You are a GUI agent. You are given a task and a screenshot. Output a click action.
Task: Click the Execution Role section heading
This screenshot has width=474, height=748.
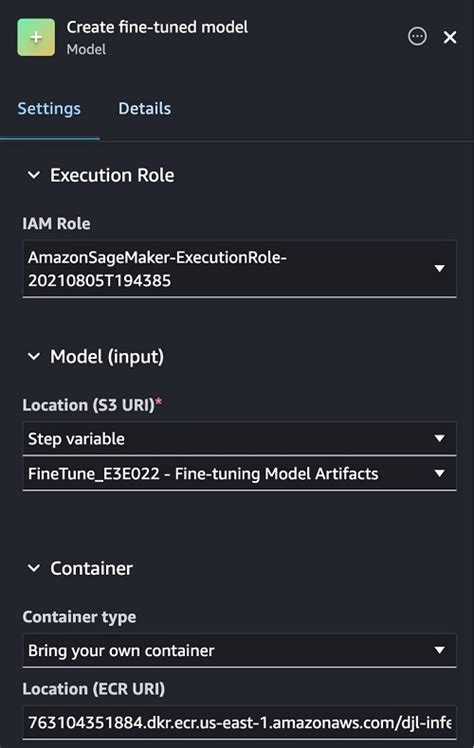click(x=112, y=175)
